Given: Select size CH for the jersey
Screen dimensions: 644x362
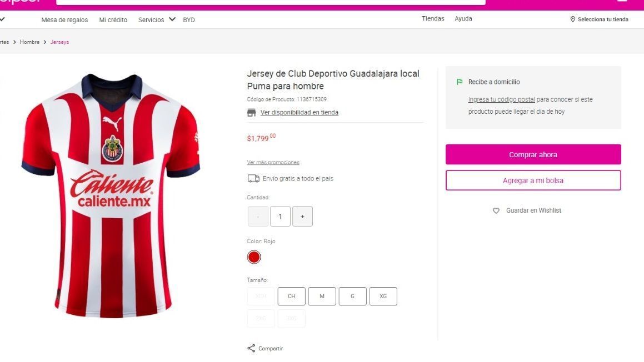Looking at the screenshot, I should click(291, 296).
